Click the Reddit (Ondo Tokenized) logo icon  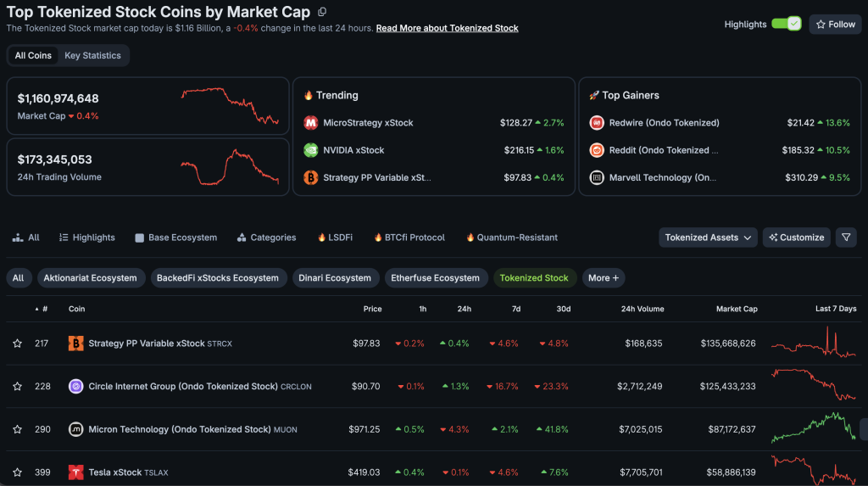(597, 150)
